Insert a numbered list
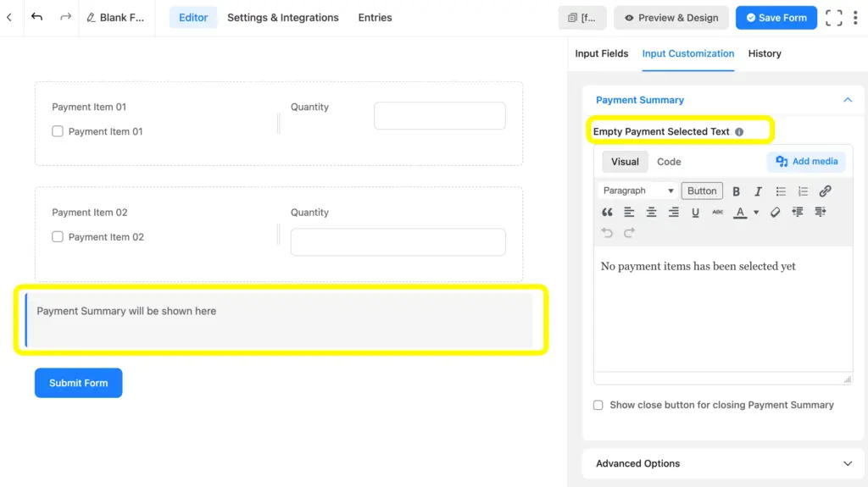Viewport: 868px width, 487px height. tap(803, 191)
